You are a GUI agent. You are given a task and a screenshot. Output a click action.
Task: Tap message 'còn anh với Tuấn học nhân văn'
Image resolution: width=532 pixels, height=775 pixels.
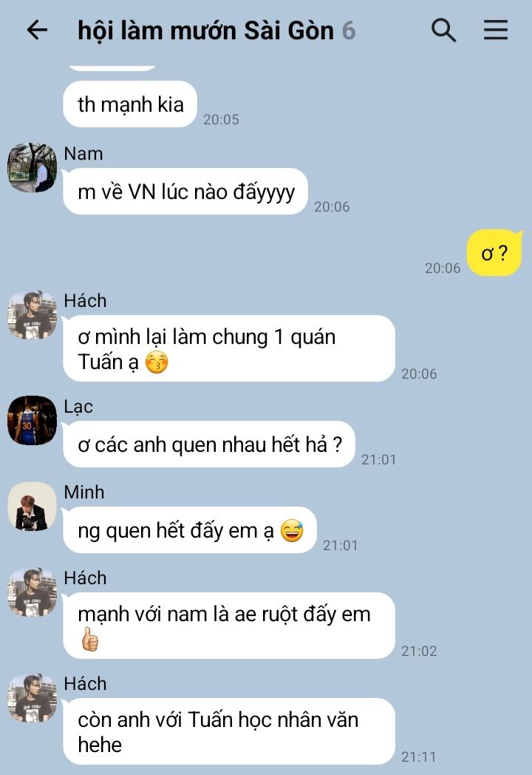[x=229, y=731]
